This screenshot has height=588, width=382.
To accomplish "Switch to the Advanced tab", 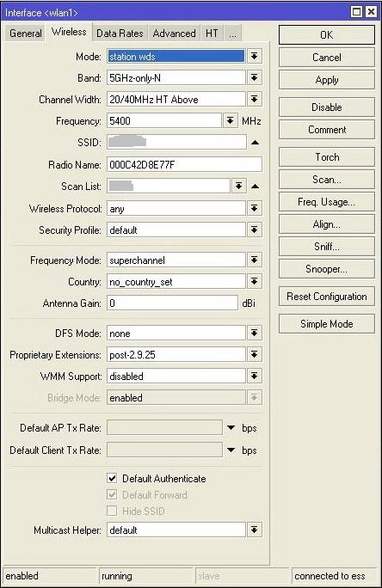I will (x=174, y=34).
